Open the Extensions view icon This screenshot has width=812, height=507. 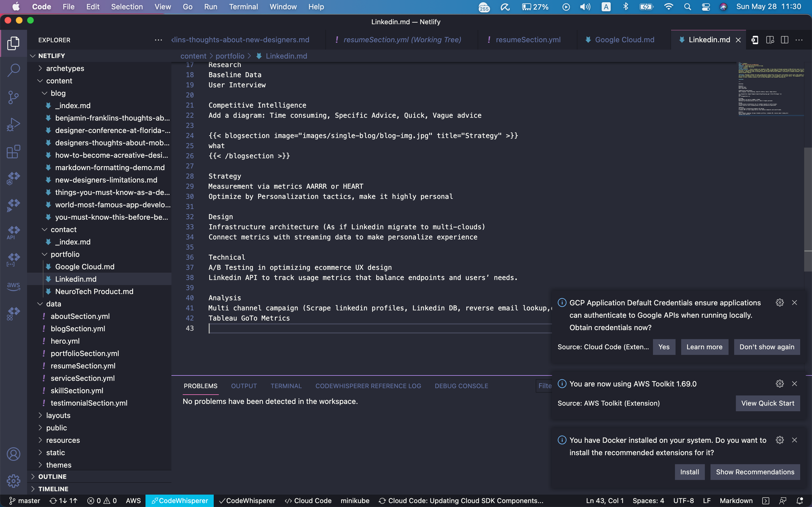pos(14,152)
